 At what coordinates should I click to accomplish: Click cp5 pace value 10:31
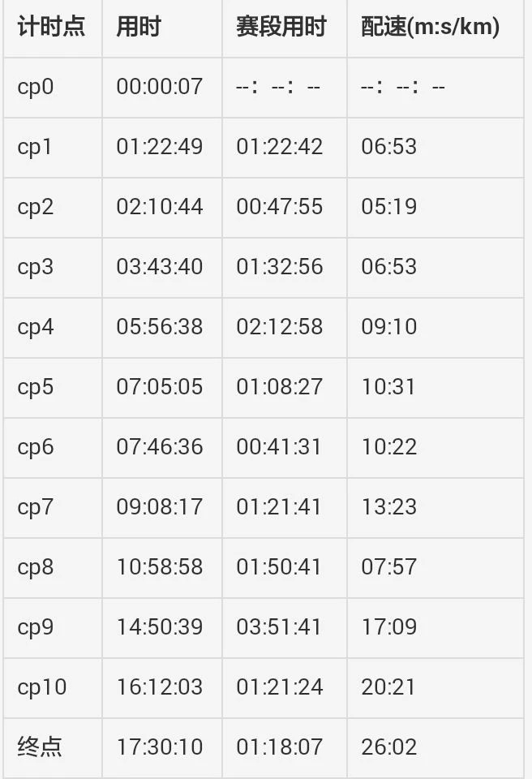388,387
